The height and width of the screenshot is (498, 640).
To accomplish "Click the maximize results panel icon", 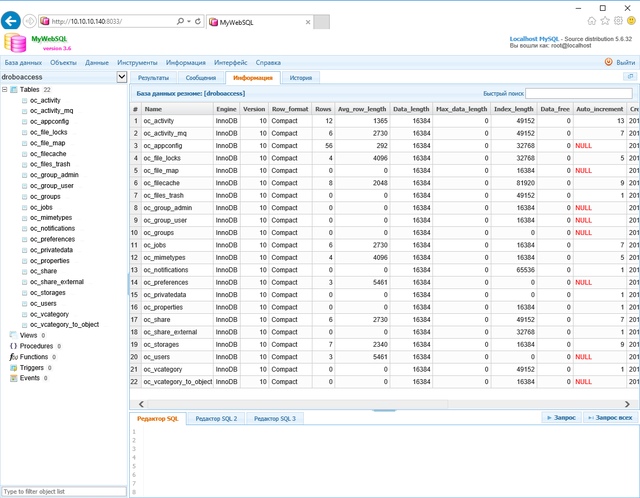I will coord(630,76).
